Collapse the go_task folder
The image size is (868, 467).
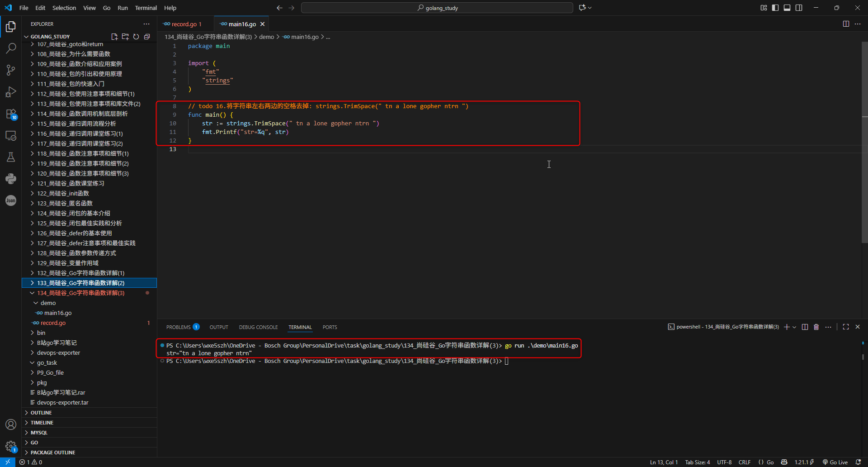(x=89, y=362)
